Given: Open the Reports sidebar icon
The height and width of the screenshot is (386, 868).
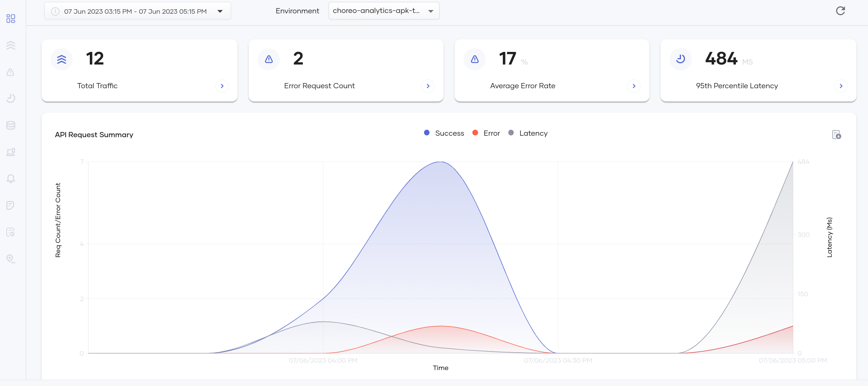Looking at the screenshot, I should coord(11,205).
